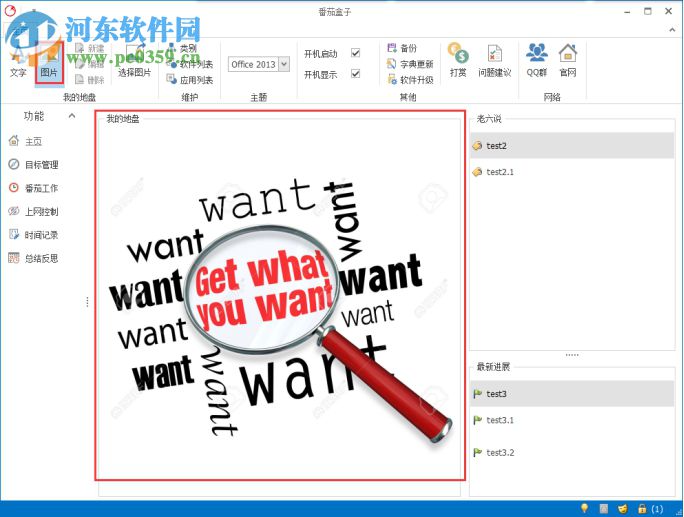The image size is (684, 517).
Task: Toggle the 开机启动 checkbox
Action: click(356, 53)
